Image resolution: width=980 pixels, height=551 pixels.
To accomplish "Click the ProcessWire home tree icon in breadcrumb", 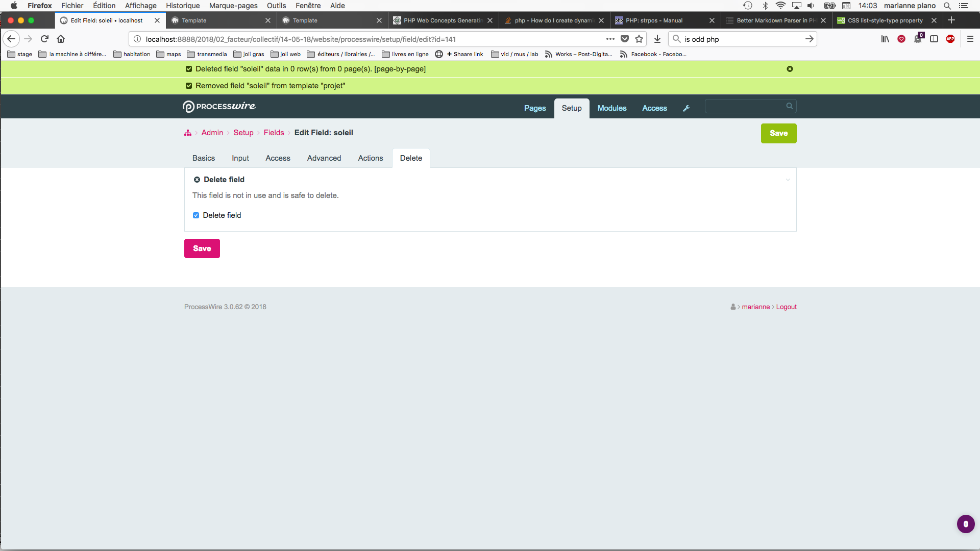I will click(x=188, y=133).
